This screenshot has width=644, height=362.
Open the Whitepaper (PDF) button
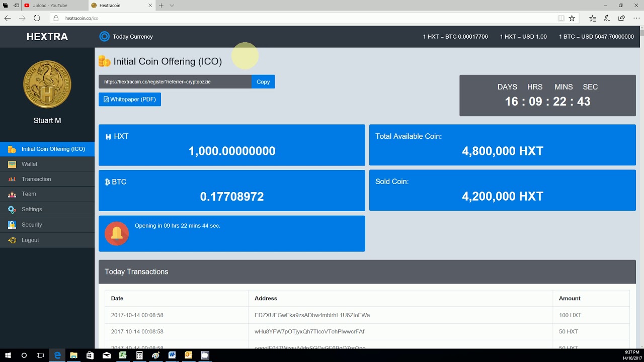click(130, 100)
